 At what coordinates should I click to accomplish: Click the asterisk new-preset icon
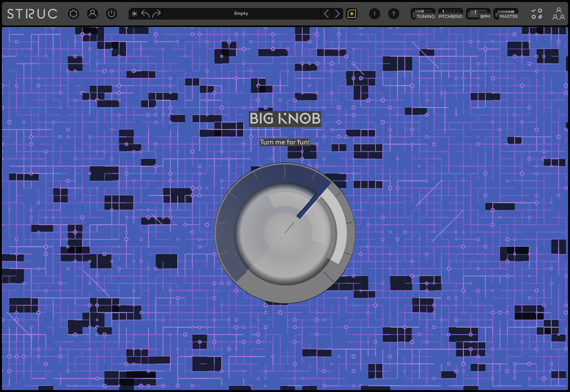pos(134,14)
